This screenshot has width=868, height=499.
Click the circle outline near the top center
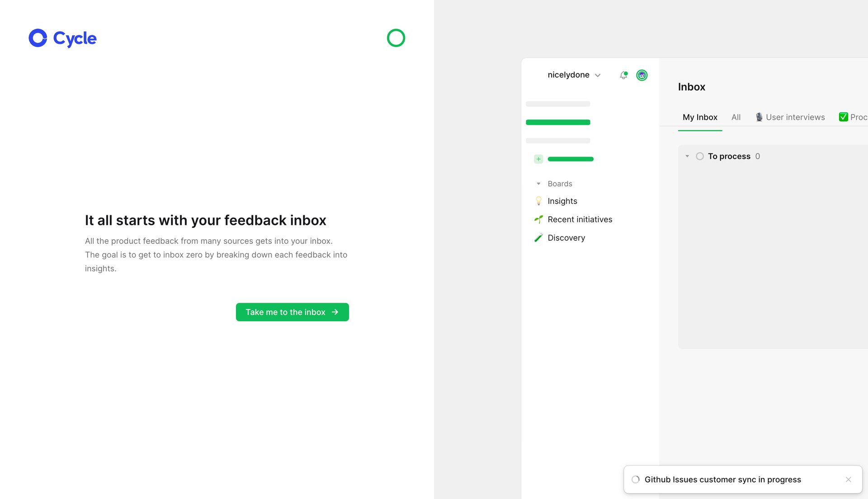pos(396,38)
